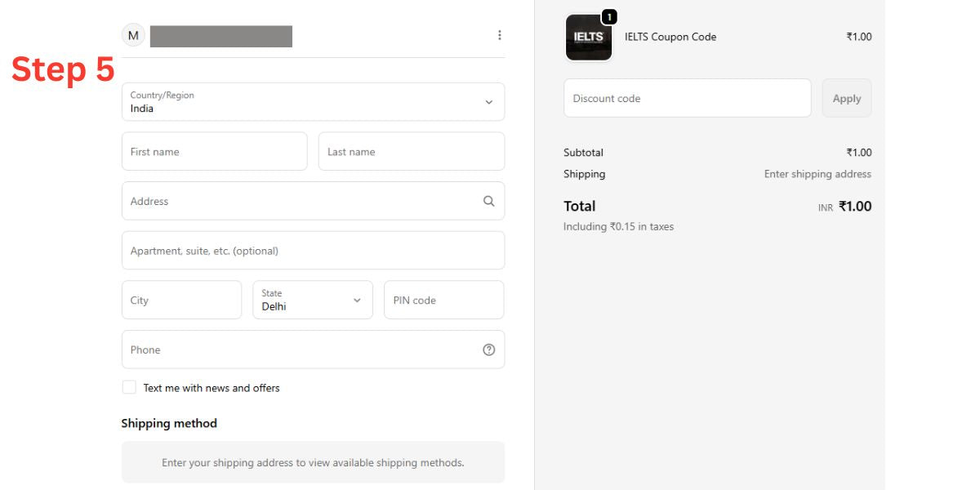The height and width of the screenshot is (490, 980).
Task: Focus the PIN code field
Action: pos(444,300)
